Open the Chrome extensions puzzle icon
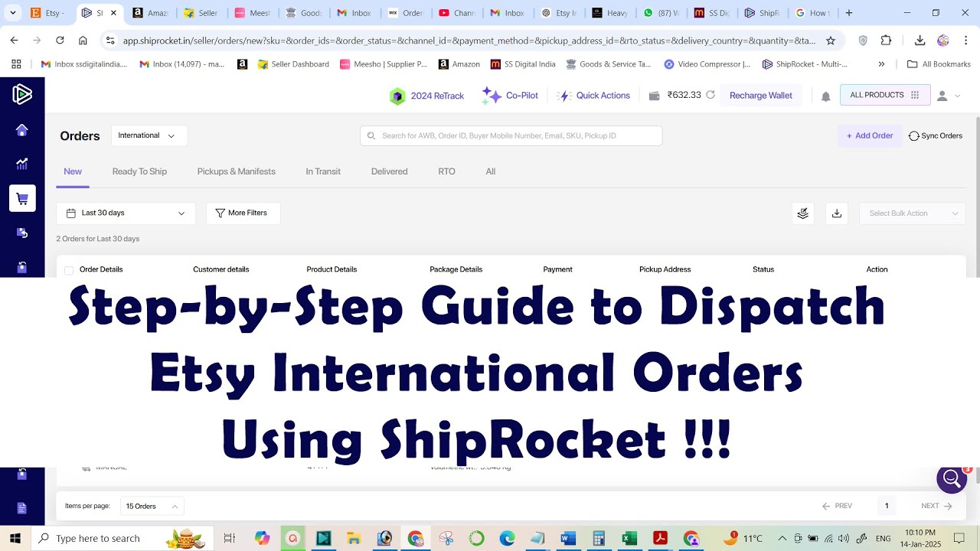 [886, 41]
